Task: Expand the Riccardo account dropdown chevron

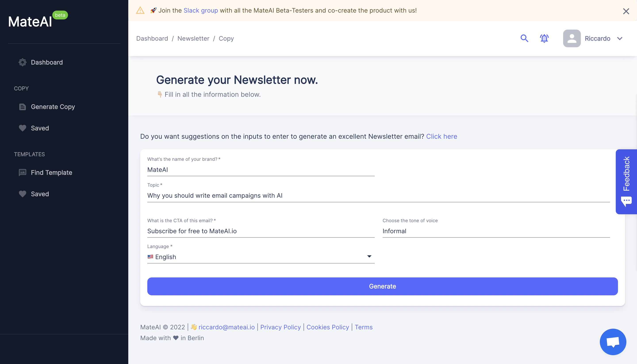Action: click(620, 38)
